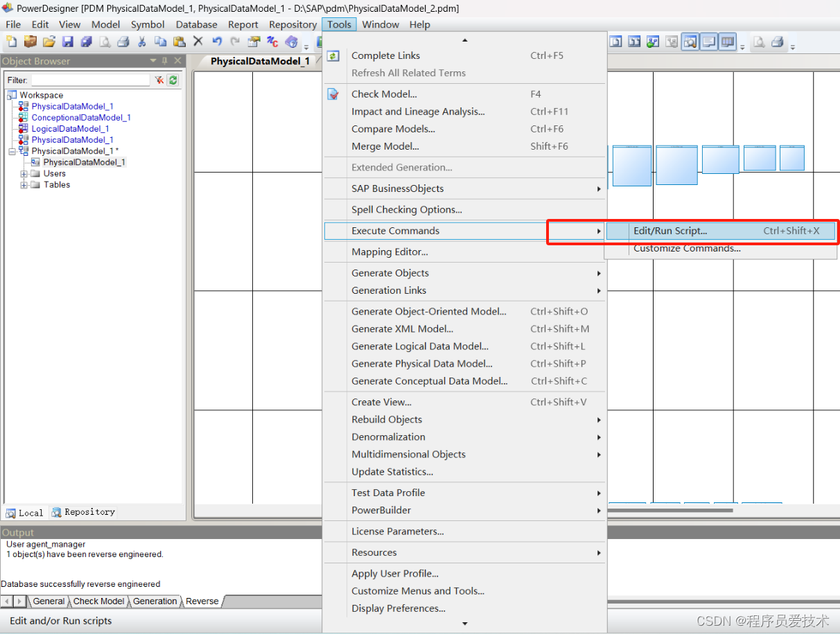Toggle the table columns display mode button
The height and width of the screenshot is (634, 840).
[x=727, y=42]
